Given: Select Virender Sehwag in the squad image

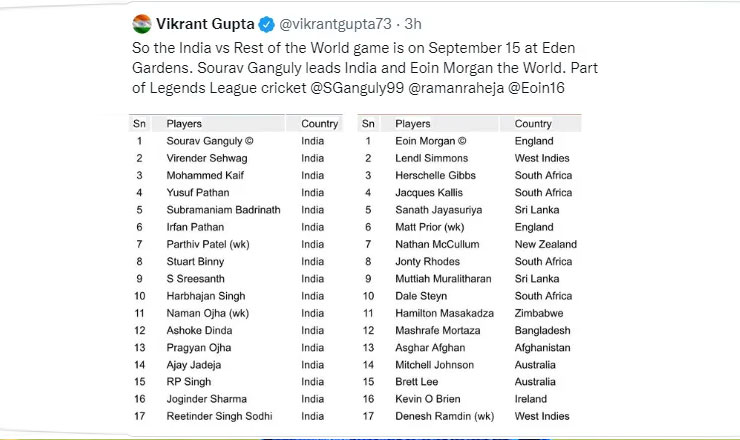Looking at the screenshot, I should [207, 158].
